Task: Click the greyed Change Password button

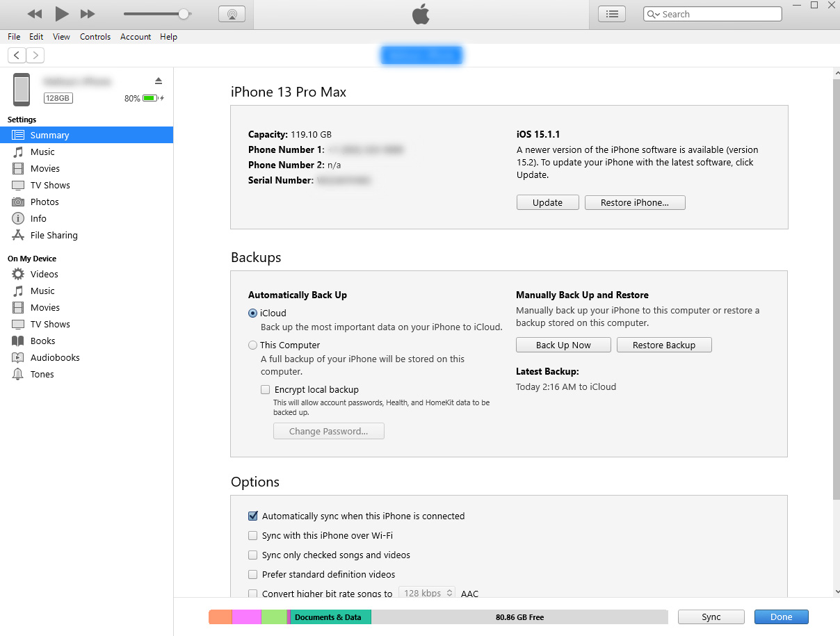Action: [x=329, y=432]
